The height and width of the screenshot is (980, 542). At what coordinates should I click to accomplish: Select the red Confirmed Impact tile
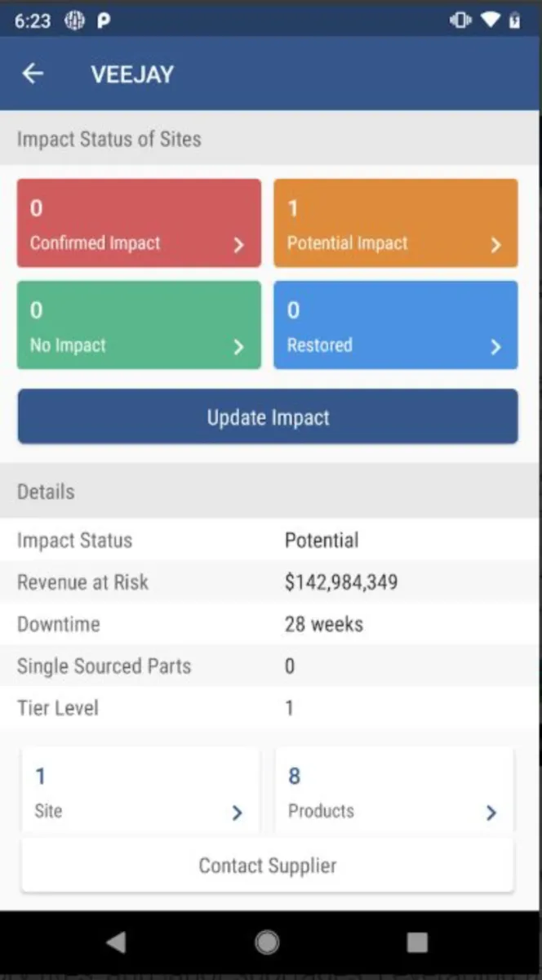pos(139,223)
